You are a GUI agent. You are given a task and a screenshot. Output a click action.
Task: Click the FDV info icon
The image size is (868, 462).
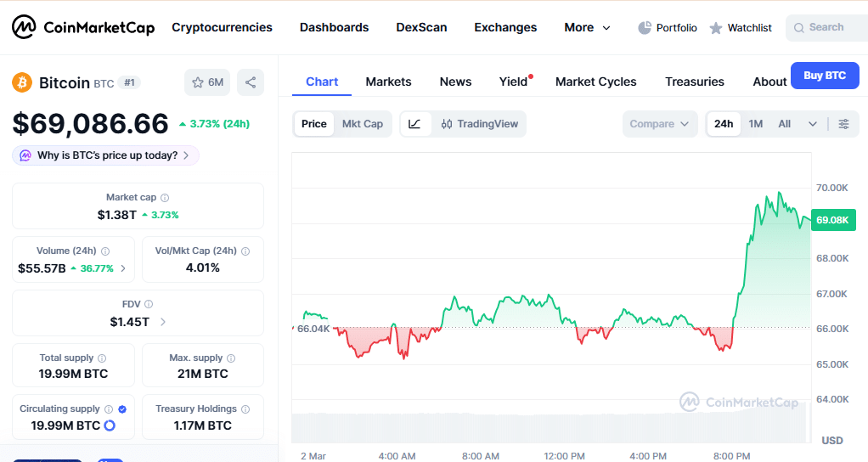point(149,304)
